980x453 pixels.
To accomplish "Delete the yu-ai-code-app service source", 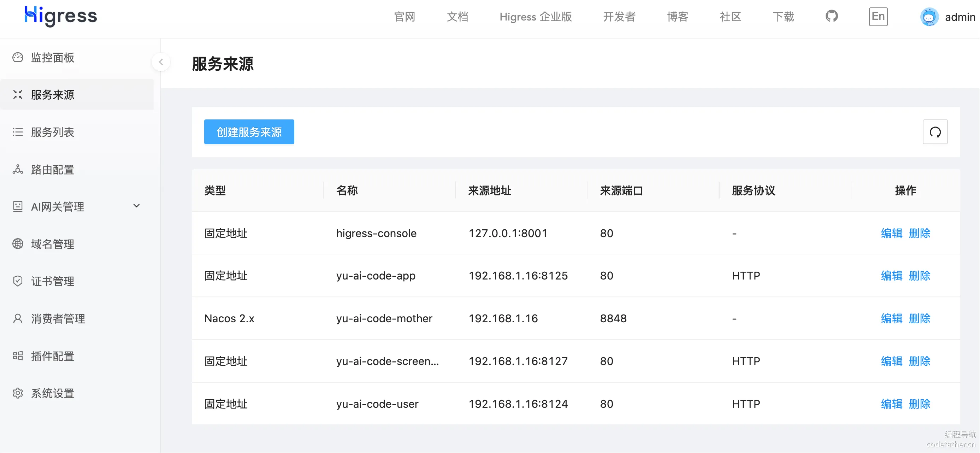I will [x=920, y=276].
